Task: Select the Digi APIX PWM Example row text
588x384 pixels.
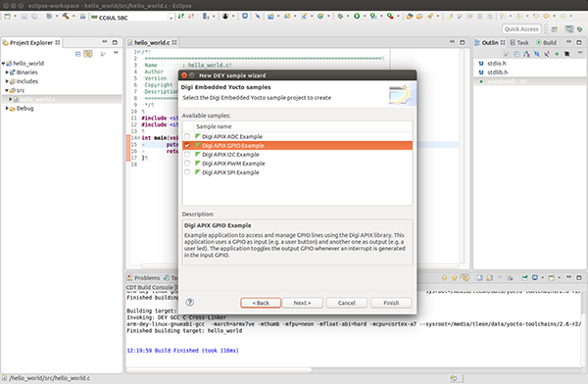Action: 233,164
